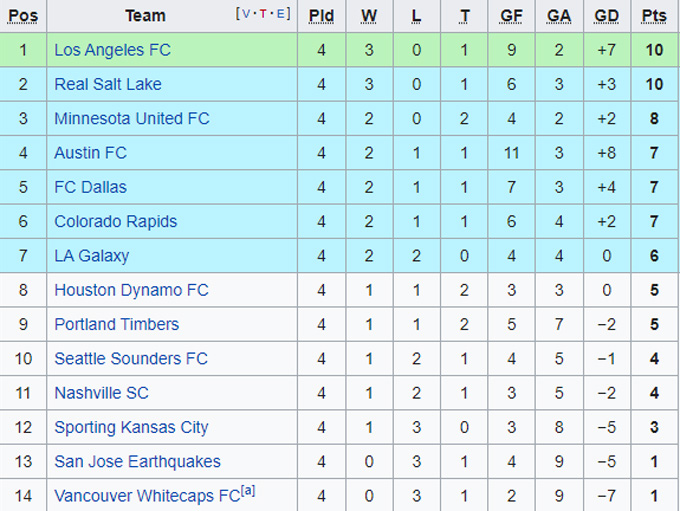Go to the FC Dallas link
Viewport: 680px width, 511px height.
coord(90,187)
